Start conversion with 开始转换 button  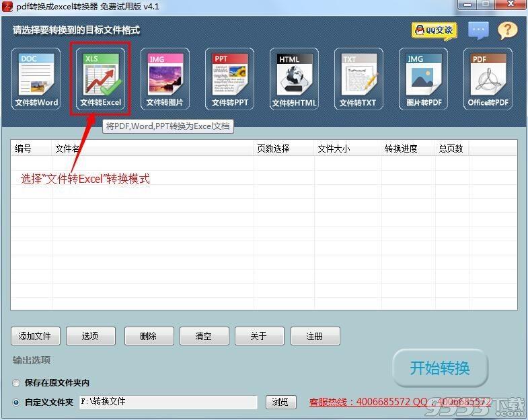440,368
